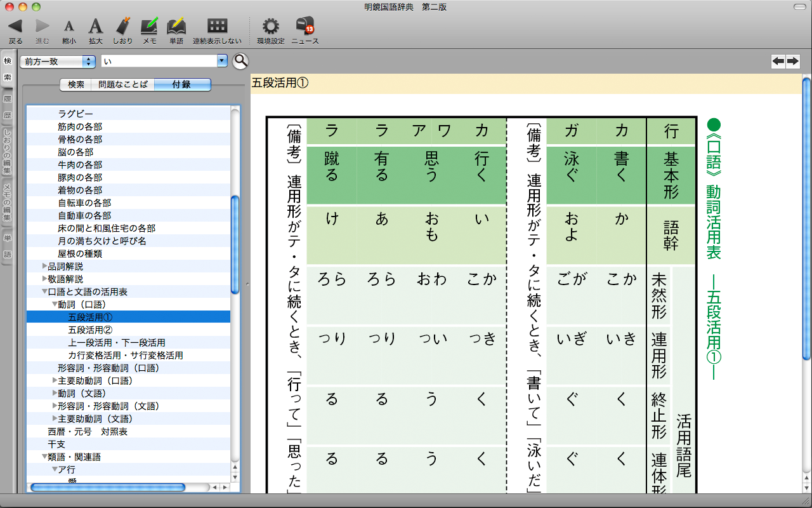Open the search history dropdown arrow
812x508 pixels.
pos(221,61)
